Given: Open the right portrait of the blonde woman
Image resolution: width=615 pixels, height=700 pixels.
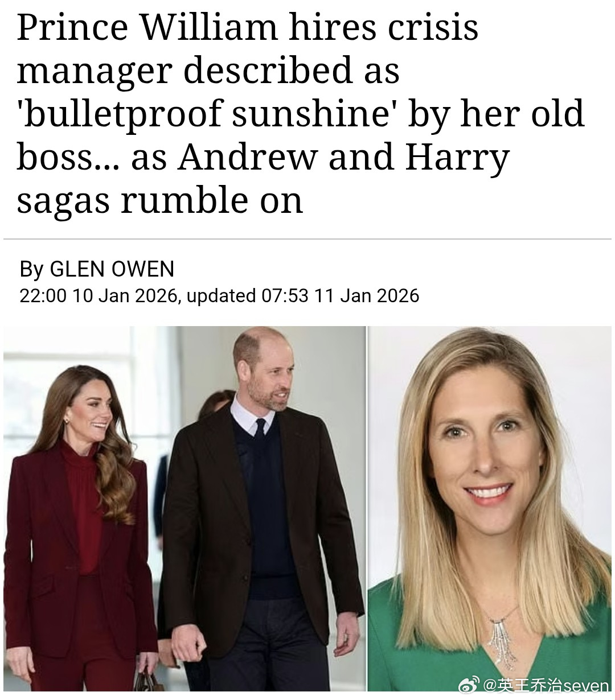Looking at the screenshot, I should [x=490, y=509].
